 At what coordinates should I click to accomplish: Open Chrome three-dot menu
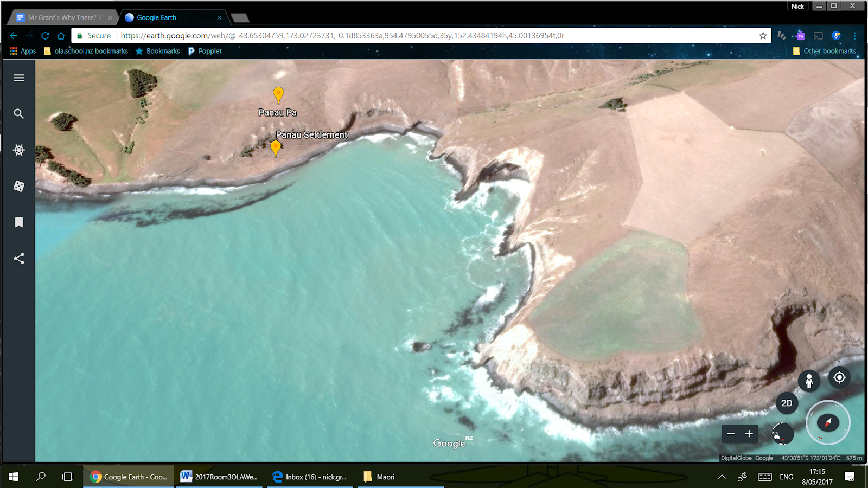click(854, 36)
